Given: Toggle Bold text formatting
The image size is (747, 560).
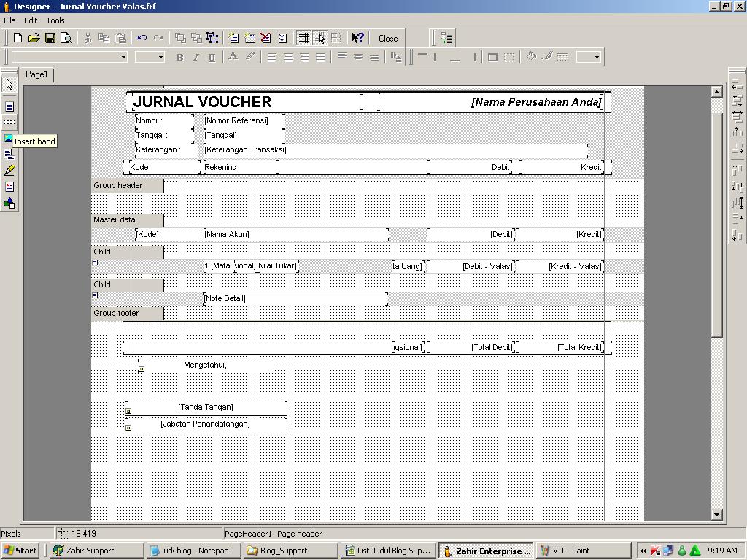Looking at the screenshot, I should coord(179,57).
